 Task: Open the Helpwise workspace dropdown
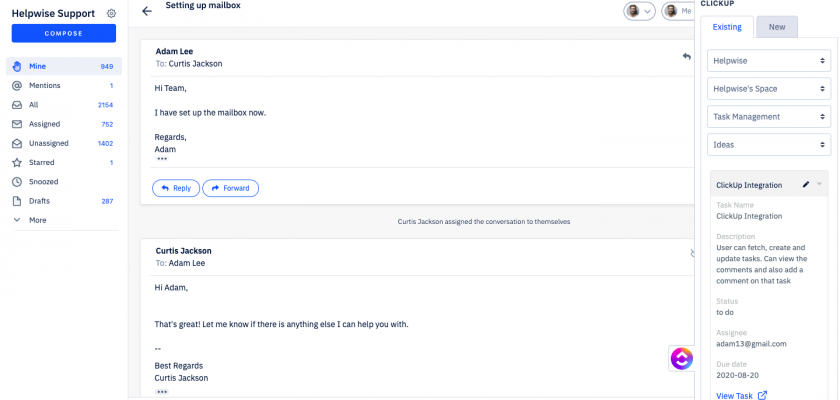point(768,61)
